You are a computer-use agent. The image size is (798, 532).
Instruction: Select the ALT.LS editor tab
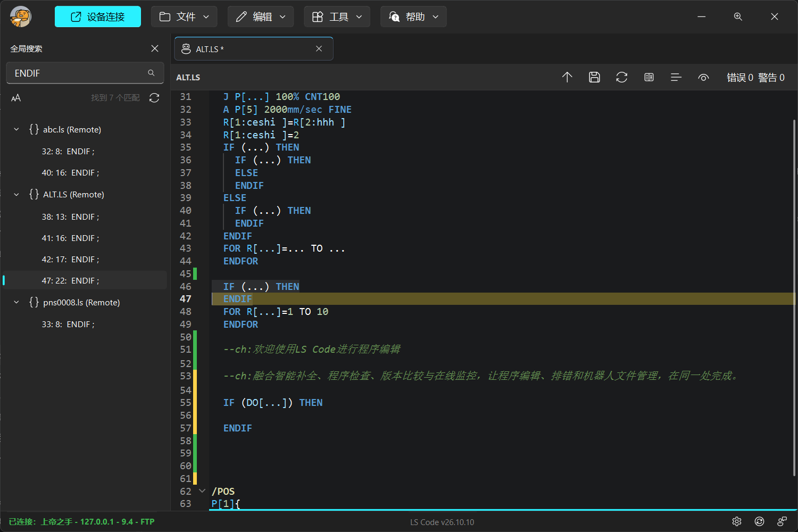[x=254, y=48]
